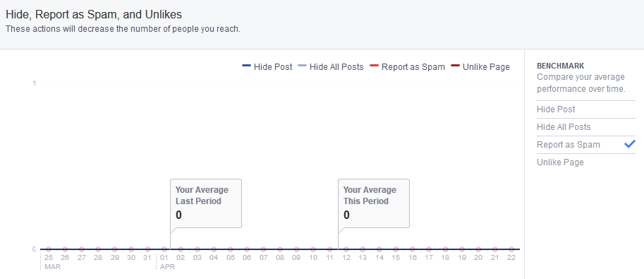Click the data point for April 22
644x279 pixels.
(x=511, y=249)
